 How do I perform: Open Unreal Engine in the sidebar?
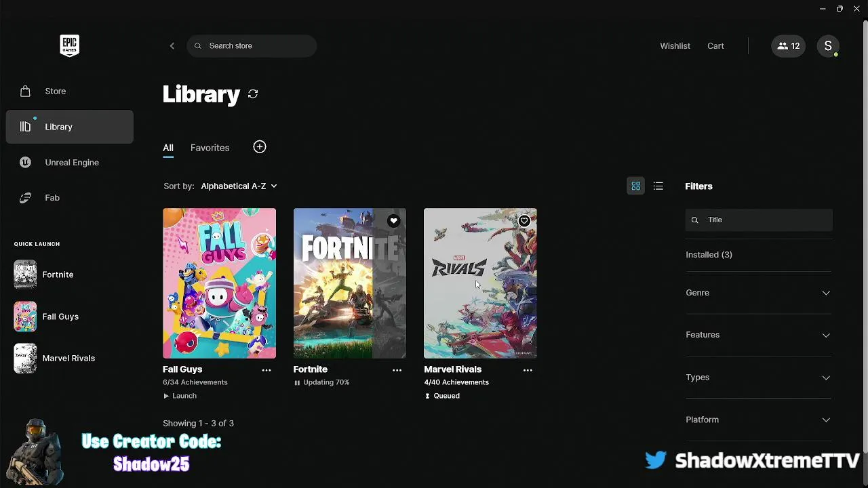click(70, 163)
